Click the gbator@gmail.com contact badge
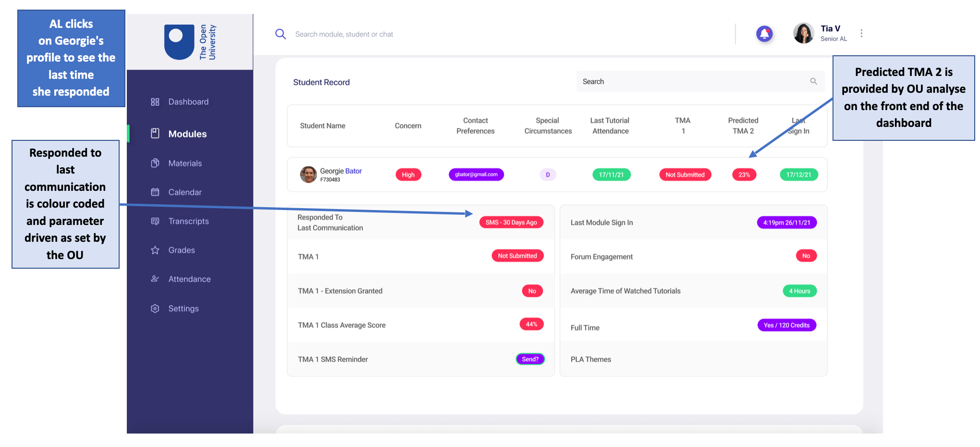Viewport: 980px width, 447px height. tap(476, 174)
